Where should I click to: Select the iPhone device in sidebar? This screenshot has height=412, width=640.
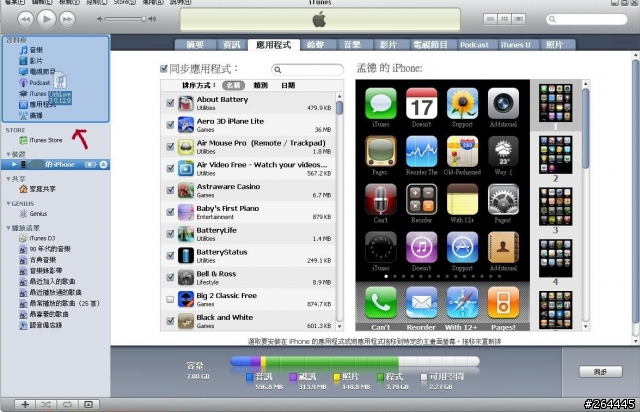(x=55, y=165)
